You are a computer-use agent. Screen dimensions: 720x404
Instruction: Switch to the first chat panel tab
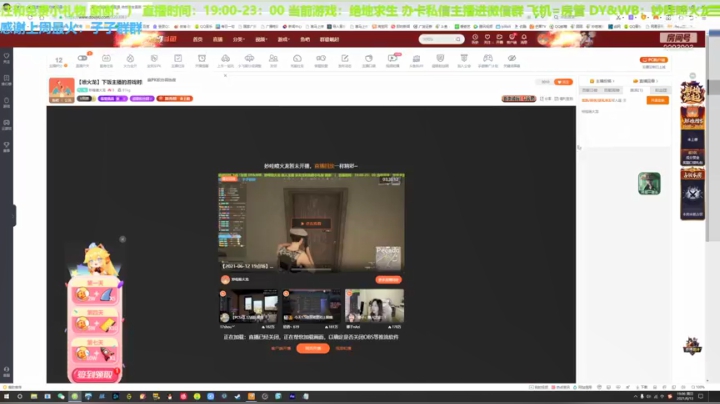coord(590,90)
